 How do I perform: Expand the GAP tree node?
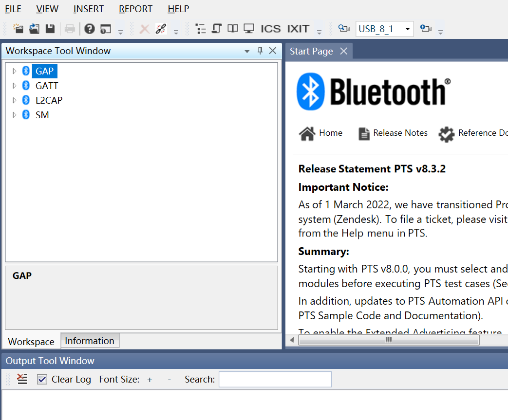point(14,71)
